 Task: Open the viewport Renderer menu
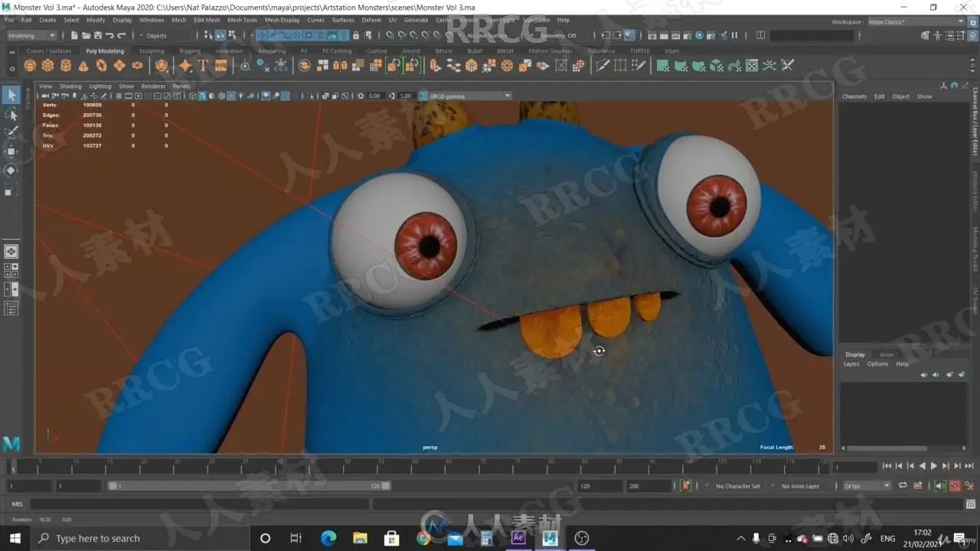[x=153, y=86]
